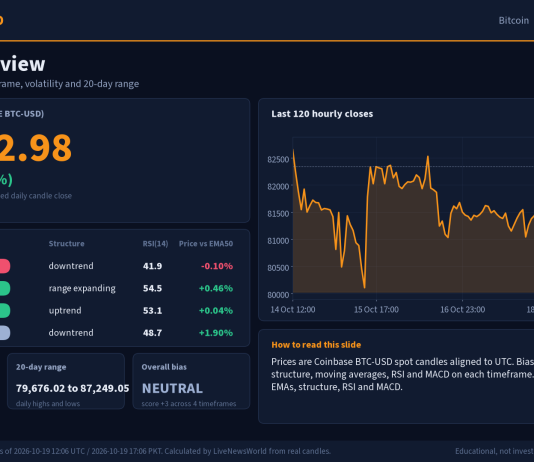534x462 pixels.
Task: Click the 'How to read this slide' heading
Action: pos(316,345)
